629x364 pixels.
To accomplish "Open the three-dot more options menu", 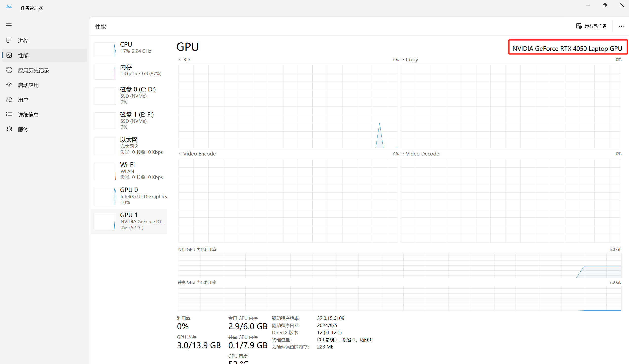I will tap(621, 26).
